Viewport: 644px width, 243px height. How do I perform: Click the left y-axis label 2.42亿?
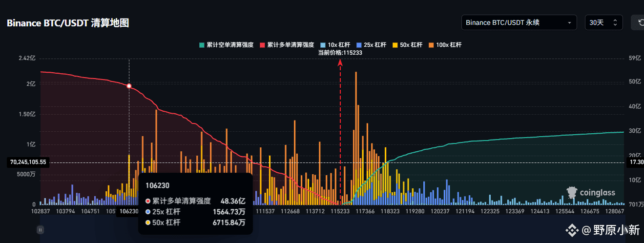click(27, 58)
